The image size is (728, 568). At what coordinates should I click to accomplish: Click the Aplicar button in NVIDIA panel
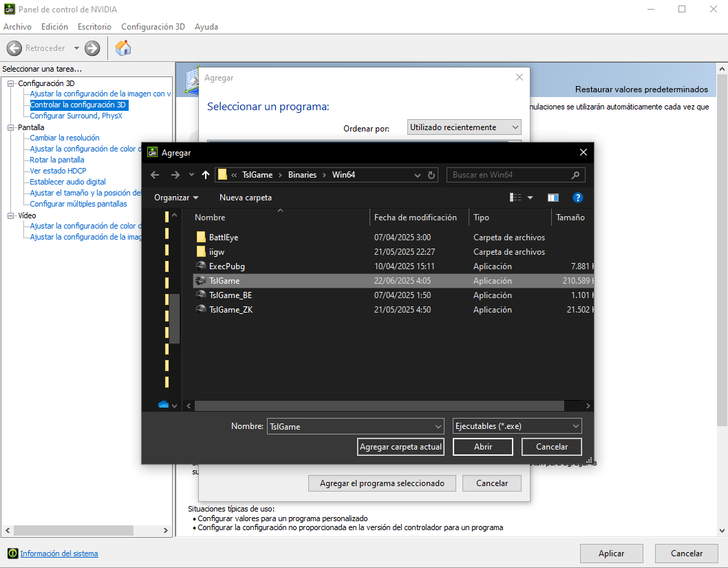point(612,554)
